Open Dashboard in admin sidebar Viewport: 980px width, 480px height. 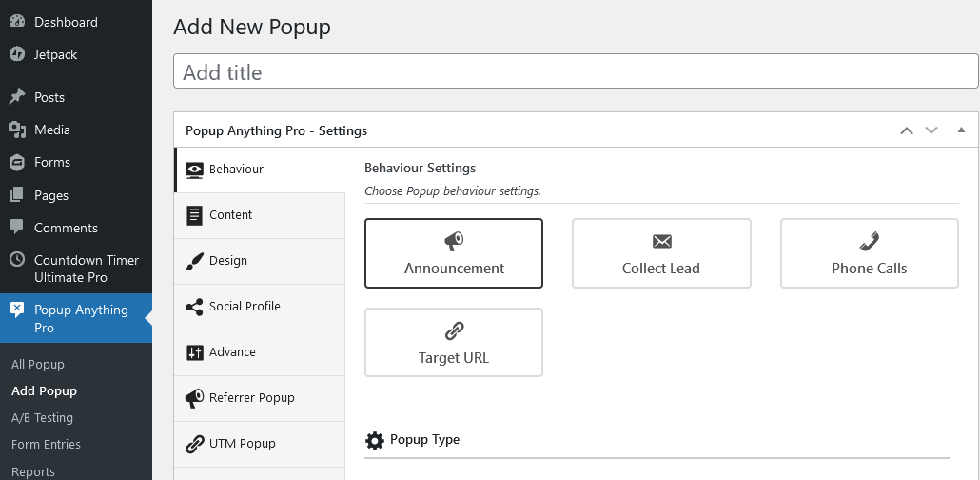pyautogui.click(x=75, y=22)
